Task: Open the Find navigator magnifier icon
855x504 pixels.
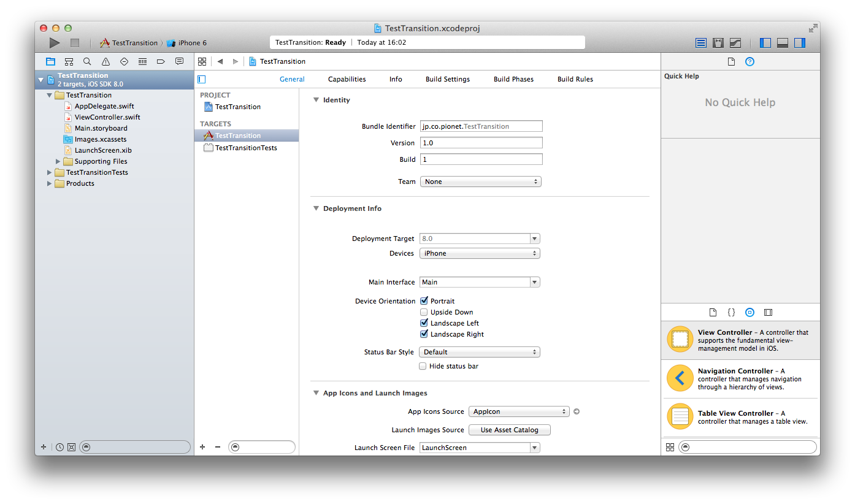Action: coord(87,61)
